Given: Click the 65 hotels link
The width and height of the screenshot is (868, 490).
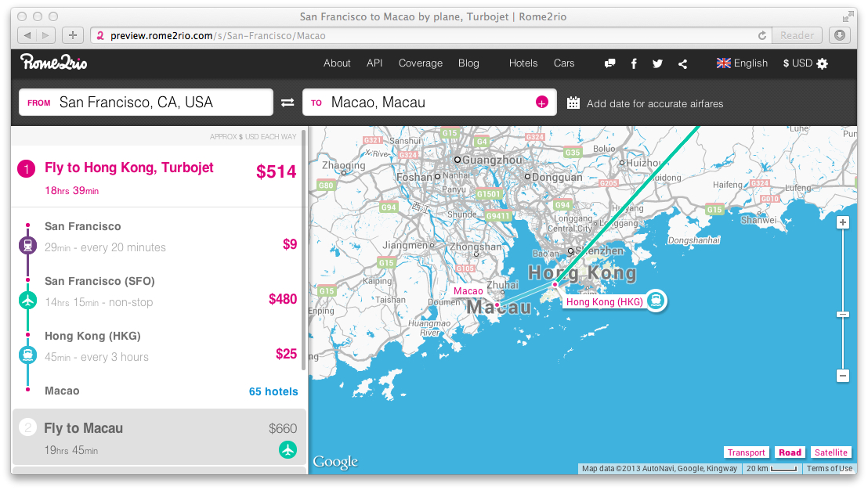Looking at the screenshot, I should (x=273, y=391).
